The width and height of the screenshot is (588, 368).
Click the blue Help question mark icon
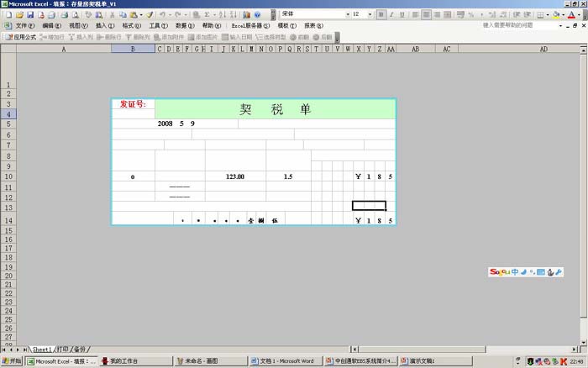tap(257, 15)
